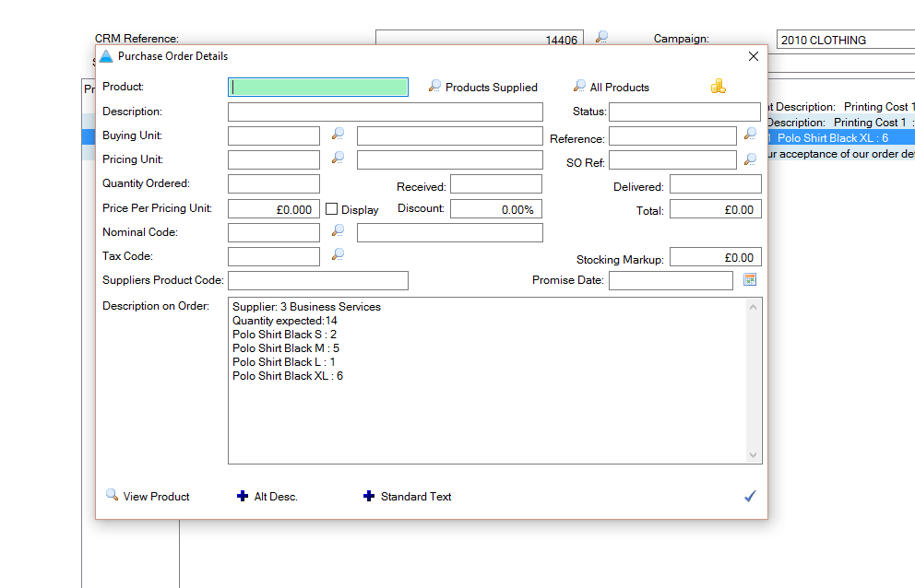Click the Pricing Unit description field
The image size is (915, 588).
(450, 159)
